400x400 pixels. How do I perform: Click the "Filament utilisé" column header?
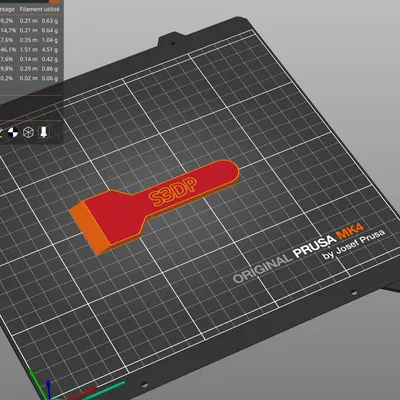pyautogui.click(x=39, y=9)
